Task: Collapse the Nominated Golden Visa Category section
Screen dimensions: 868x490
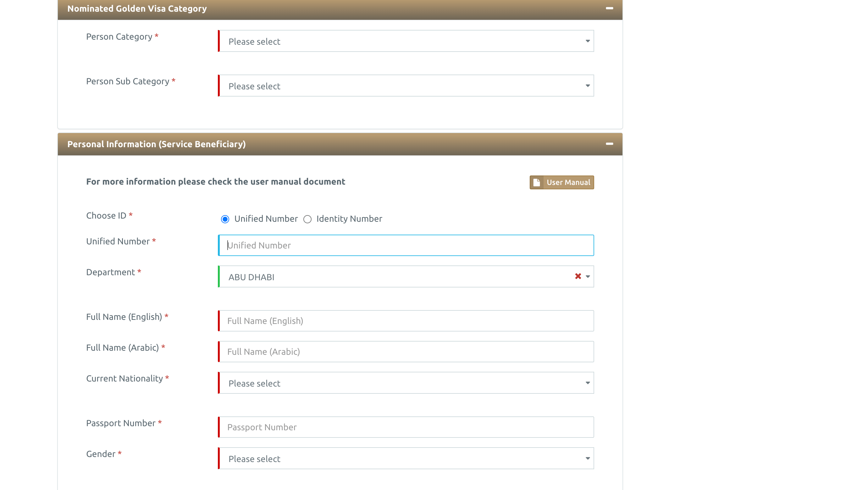Action: [x=609, y=8]
